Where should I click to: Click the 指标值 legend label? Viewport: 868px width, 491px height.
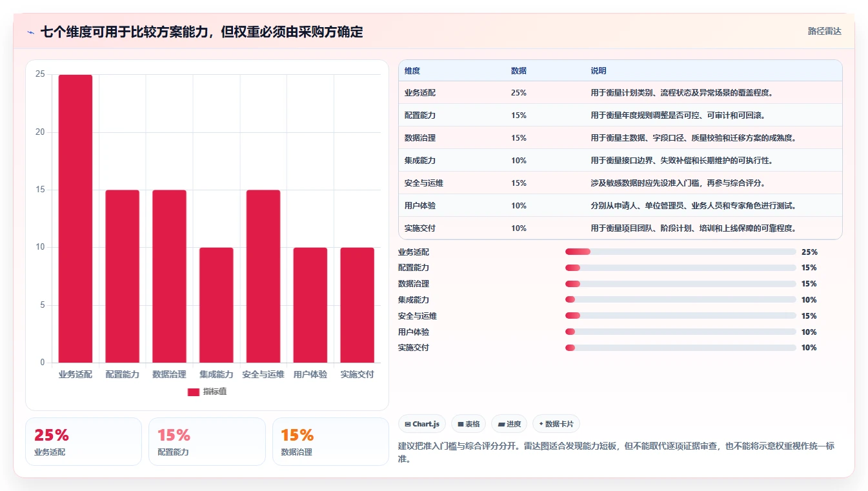pyautogui.click(x=215, y=392)
